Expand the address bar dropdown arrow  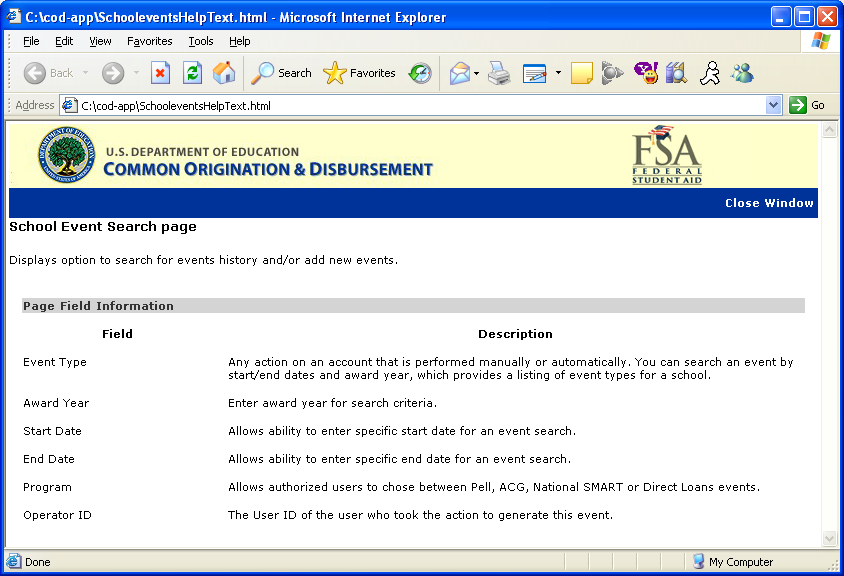coord(773,105)
